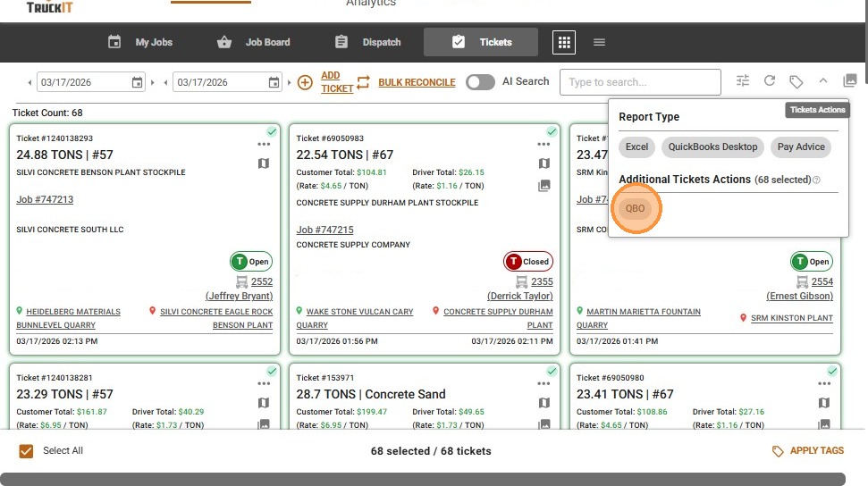Deselect ticket #1240138281 checkmark

(272, 371)
